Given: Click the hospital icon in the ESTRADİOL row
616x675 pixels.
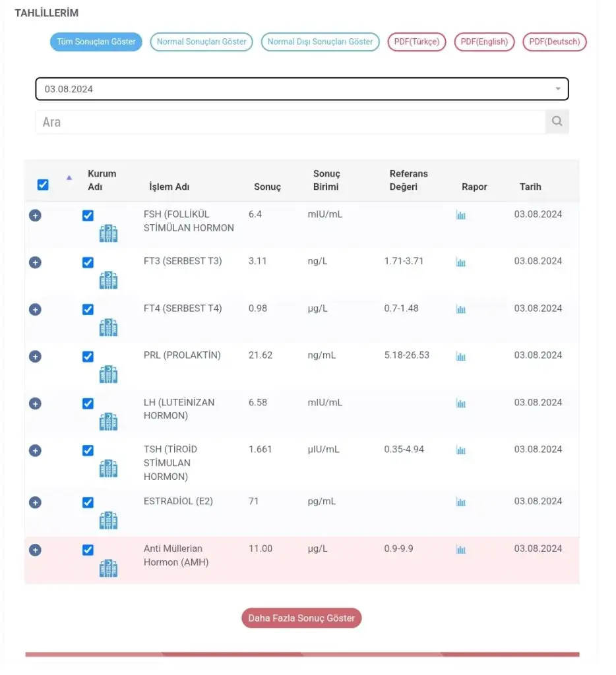Looking at the screenshot, I should pyautogui.click(x=108, y=521).
